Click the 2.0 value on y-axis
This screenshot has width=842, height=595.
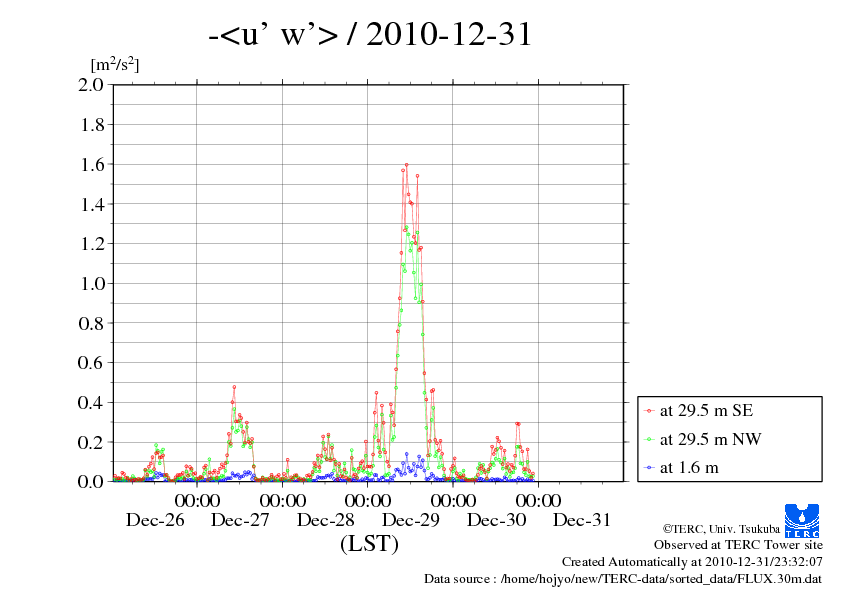click(91, 85)
